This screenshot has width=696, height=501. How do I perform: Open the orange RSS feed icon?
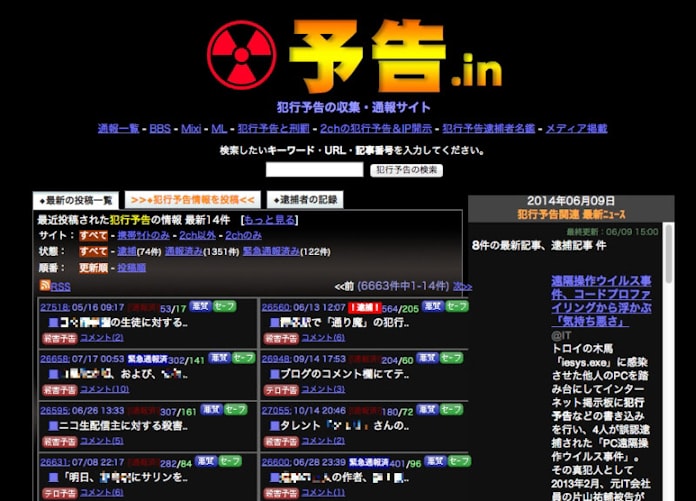[45, 285]
